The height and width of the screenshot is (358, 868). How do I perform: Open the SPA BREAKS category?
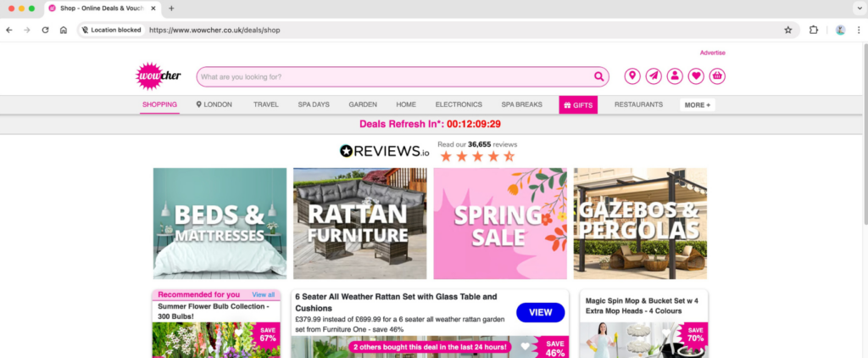point(521,104)
